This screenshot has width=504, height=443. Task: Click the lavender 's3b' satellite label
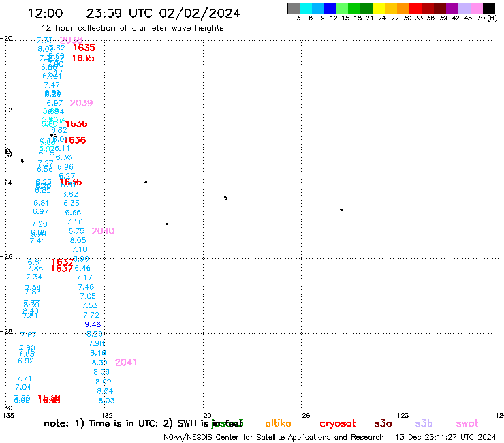coord(424,423)
